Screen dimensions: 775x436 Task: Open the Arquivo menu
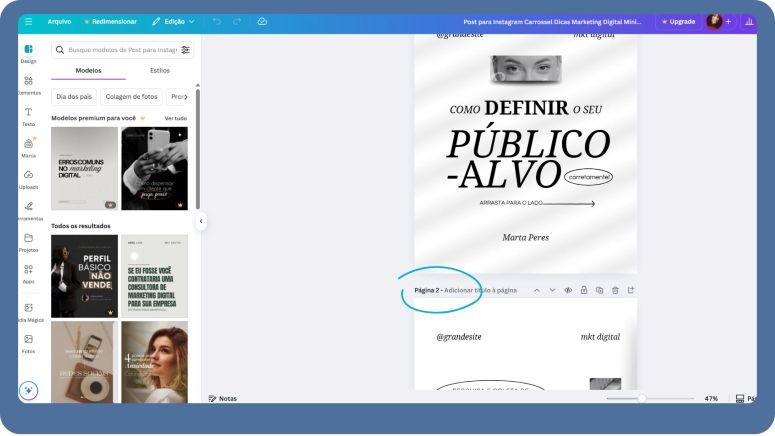(59, 21)
